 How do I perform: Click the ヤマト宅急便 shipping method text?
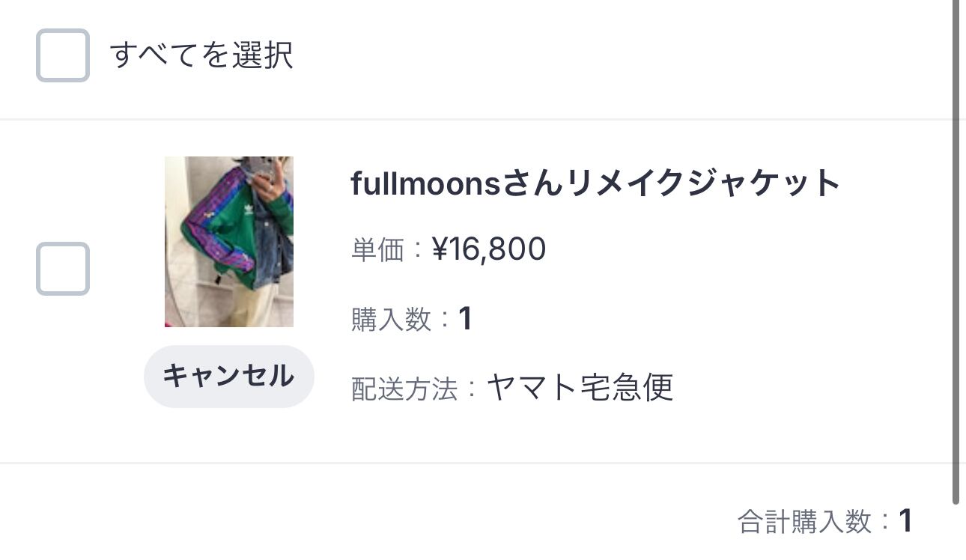point(580,388)
